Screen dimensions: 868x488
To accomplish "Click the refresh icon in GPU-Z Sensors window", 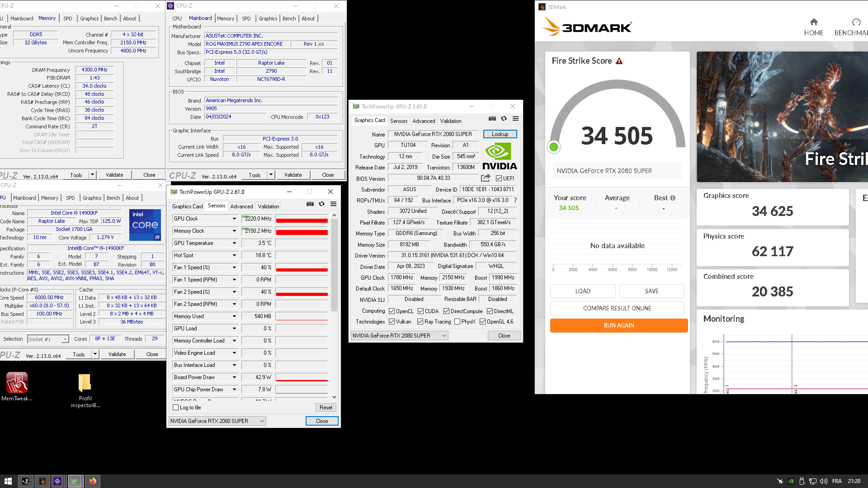I will (321, 204).
